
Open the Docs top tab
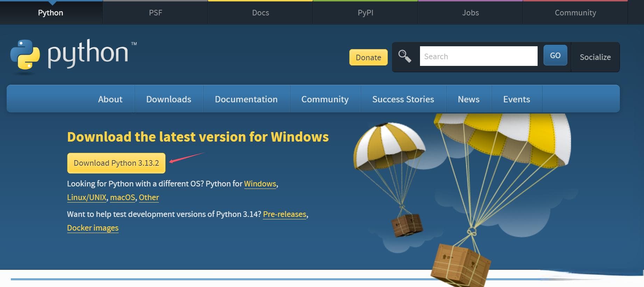click(260, 13)
